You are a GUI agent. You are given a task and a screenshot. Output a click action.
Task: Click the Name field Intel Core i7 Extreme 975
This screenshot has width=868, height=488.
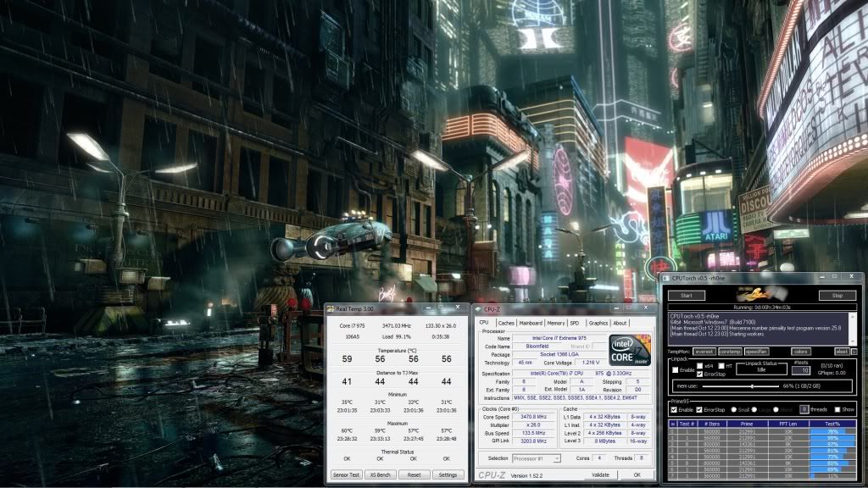point(559,338)
